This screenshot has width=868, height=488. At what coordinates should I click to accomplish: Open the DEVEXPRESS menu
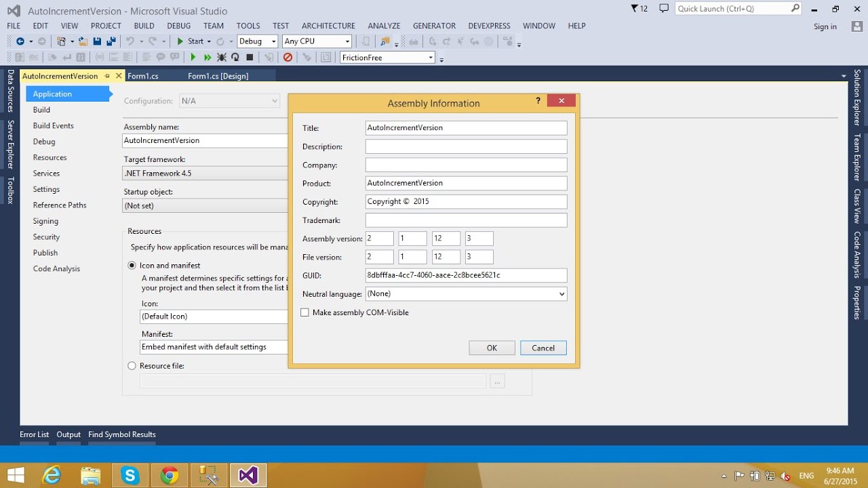coord(489,26)
